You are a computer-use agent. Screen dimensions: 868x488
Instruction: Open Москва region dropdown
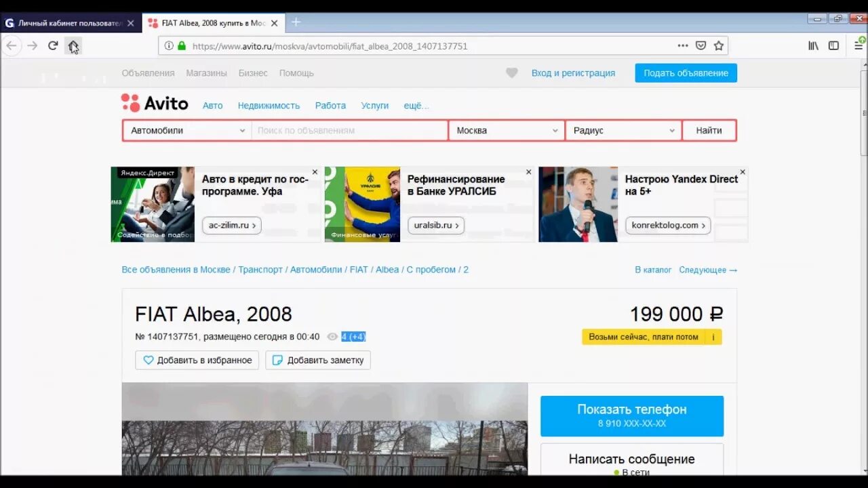click(507, 130)
